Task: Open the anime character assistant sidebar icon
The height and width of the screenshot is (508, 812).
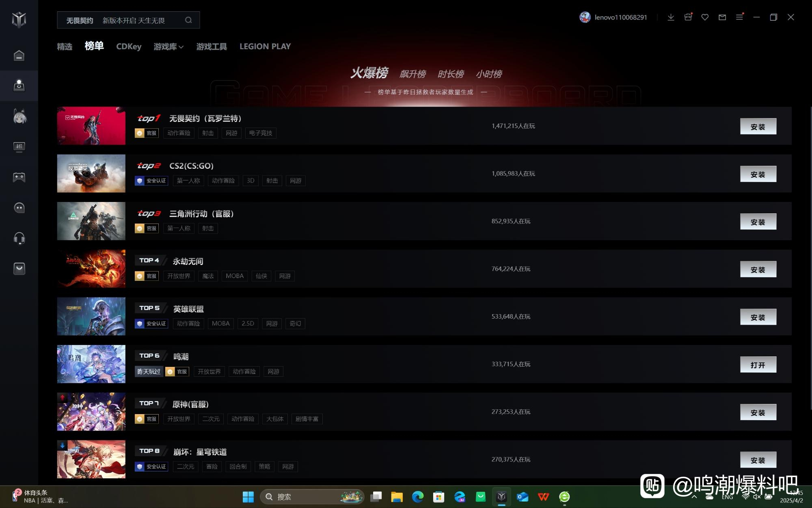Action: pyautogui.click(x=19, y=117)
